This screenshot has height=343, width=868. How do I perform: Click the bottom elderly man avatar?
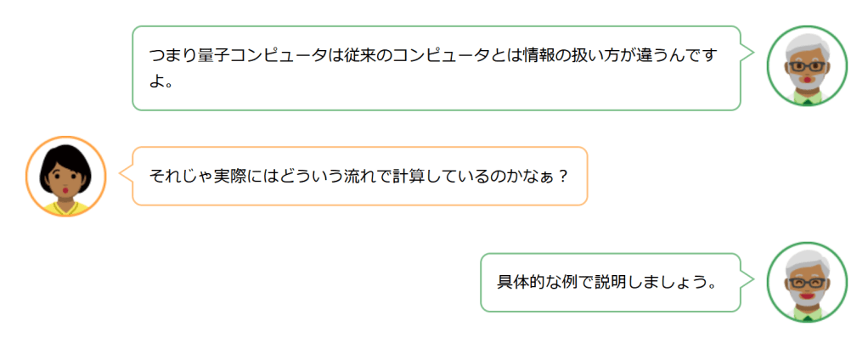coord(807,282)
